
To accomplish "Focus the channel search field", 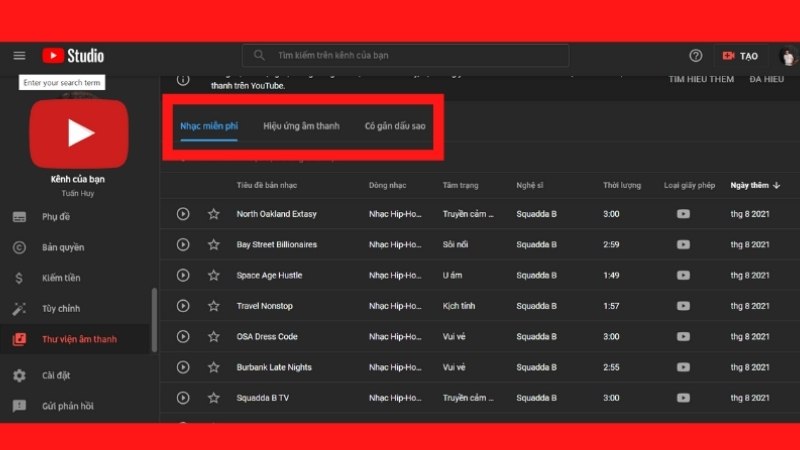I will pos(406,56).
